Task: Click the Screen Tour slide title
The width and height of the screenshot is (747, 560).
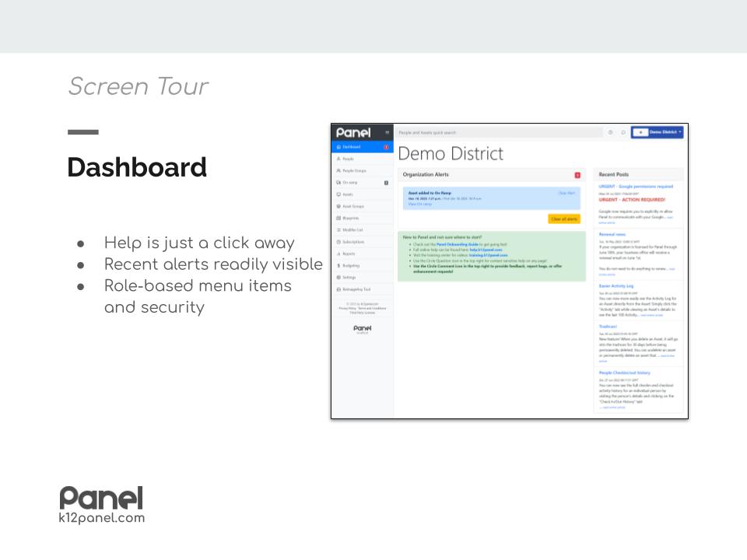Action: point(139,86)
